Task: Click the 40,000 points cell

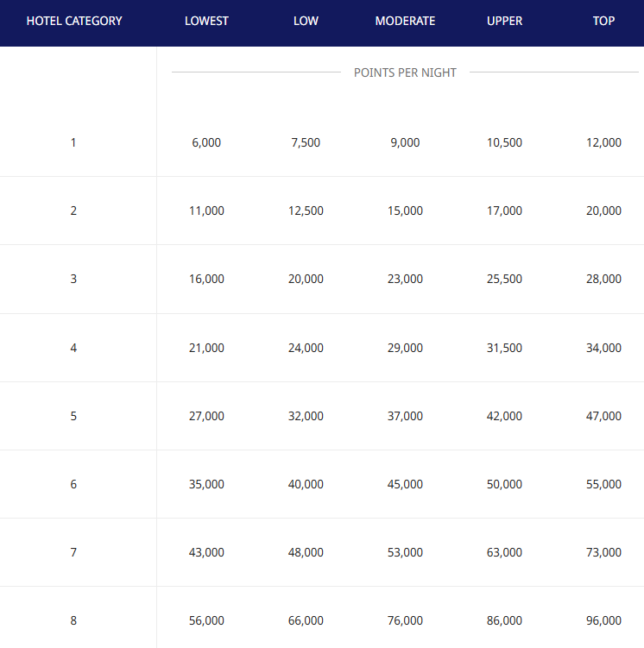Action: tap(306, 484)
